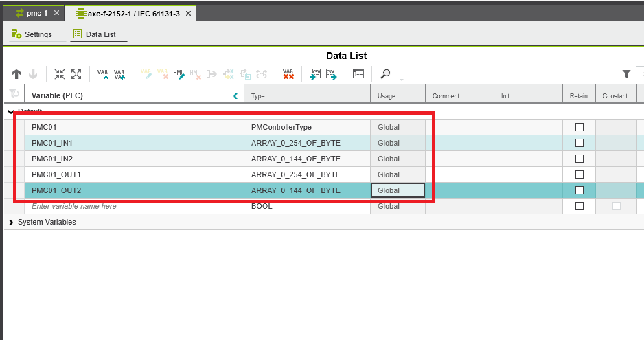Enable Retain checkbox for PMC01
This screenshot has height=340, width=644.
click(x=579, y=127)
